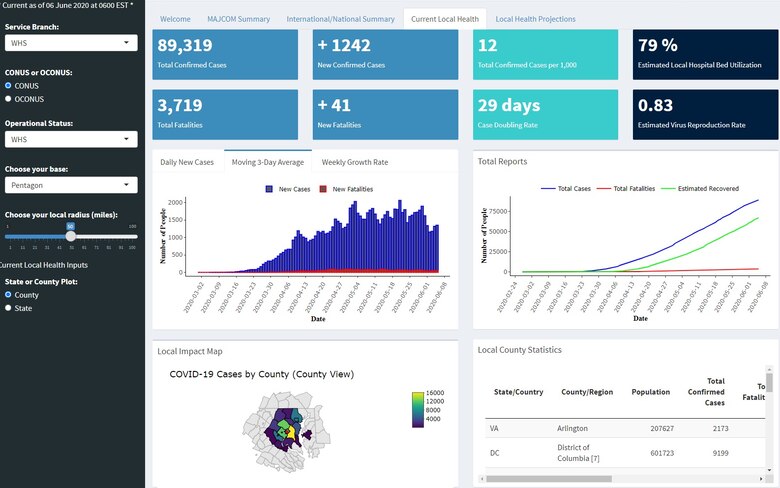Select the CONUS radio button
The height and width of the screenshot is (488, 780).
click(9, 86)
